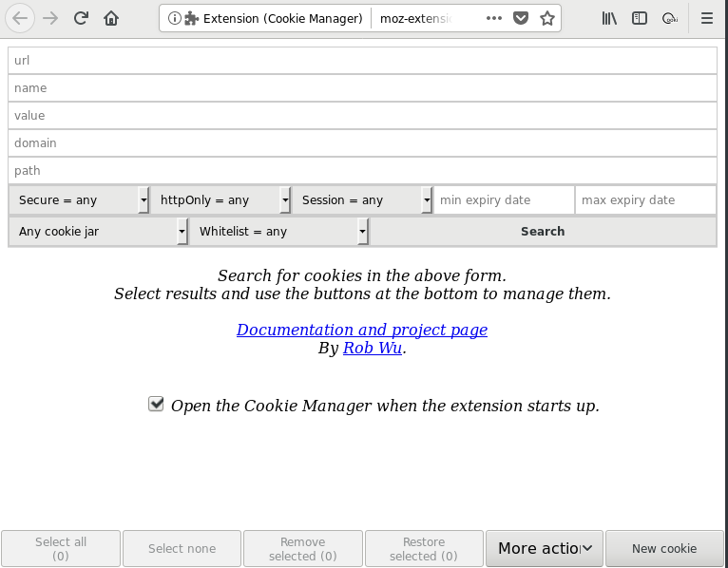Click the Extension (Cookie Manager) identity label

pyautogui.click(x=283, y=19)
